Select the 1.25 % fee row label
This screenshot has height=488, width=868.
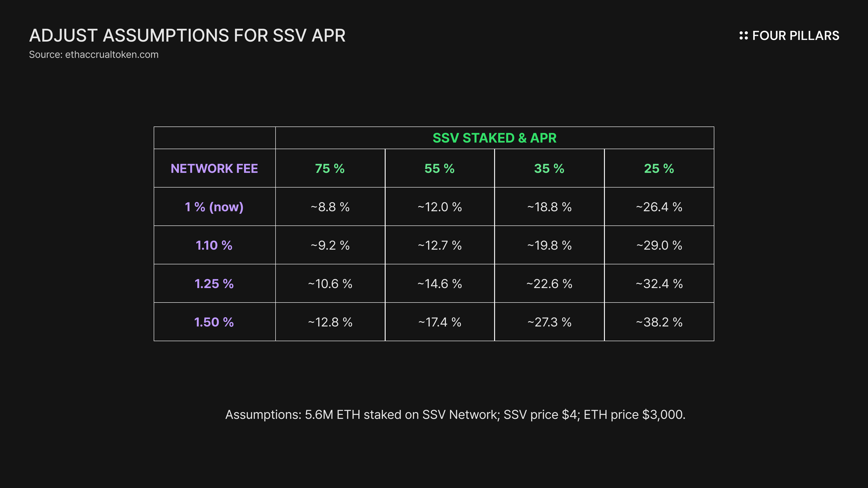click(214, 284)
